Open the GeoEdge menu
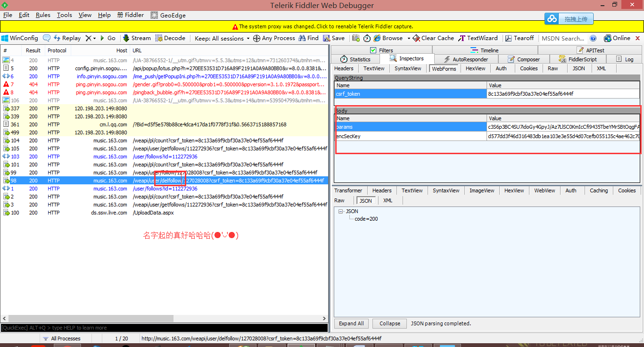Screen dimensions: 644x347 coord(168,15)
